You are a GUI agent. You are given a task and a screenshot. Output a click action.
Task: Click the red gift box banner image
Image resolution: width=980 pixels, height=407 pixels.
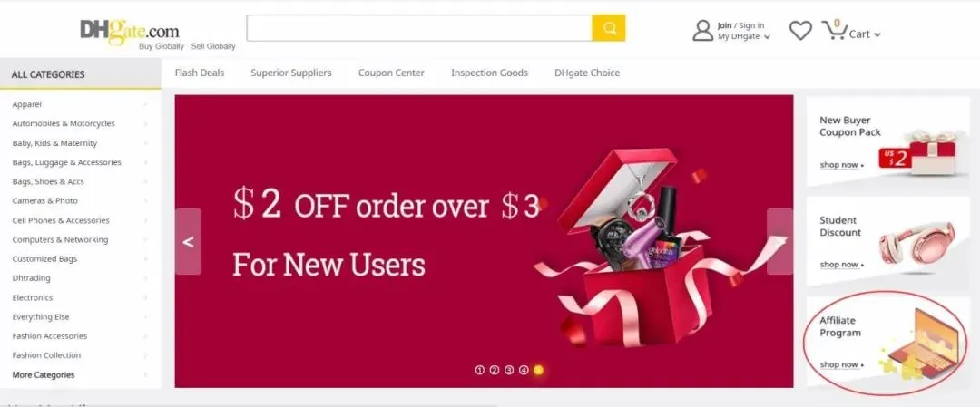click(650, 247)
